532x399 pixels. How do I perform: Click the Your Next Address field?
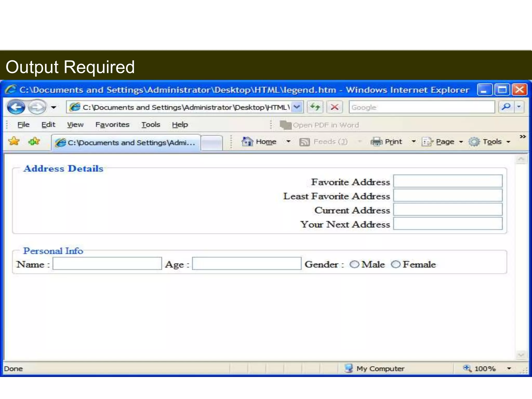click(x=448, y=223)
